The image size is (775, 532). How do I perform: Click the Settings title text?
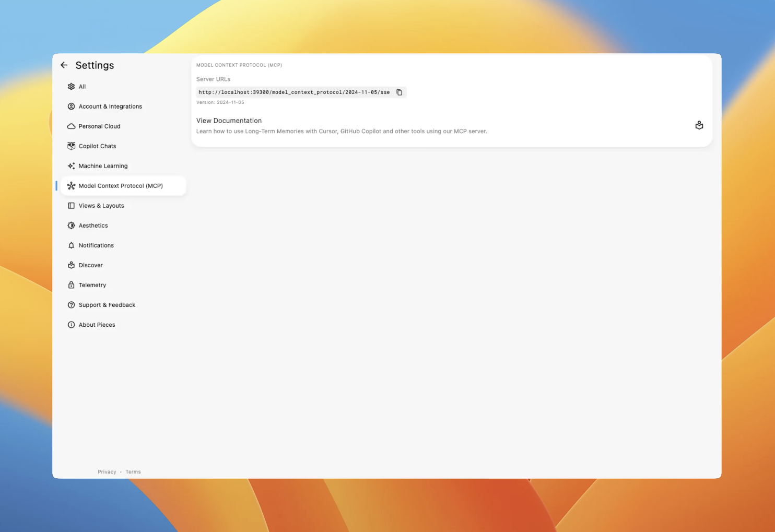[x=95, y=65]
